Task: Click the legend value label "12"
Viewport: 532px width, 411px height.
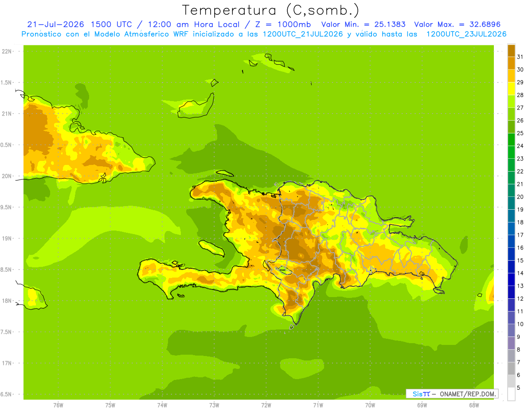Action: point(520,298)
